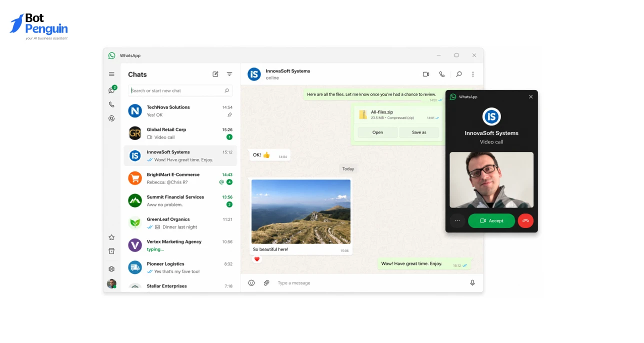Click the Wow! Have great time. Enjoy. bubble

pos(424,264)
